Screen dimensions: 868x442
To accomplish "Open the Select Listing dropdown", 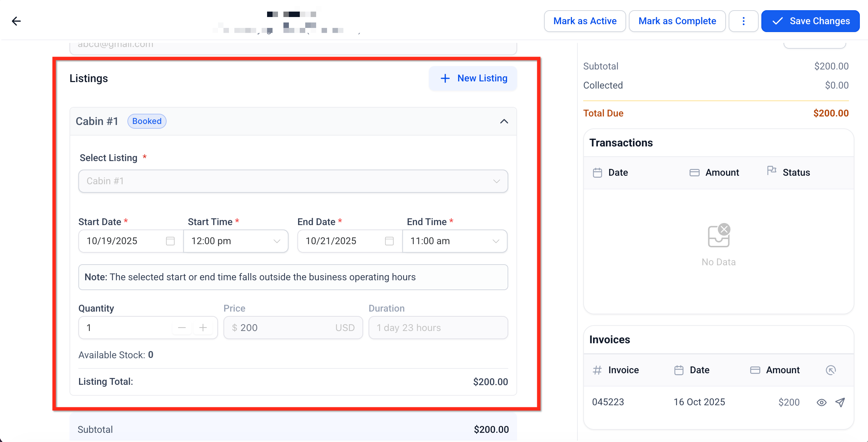I will click(293, 181).
